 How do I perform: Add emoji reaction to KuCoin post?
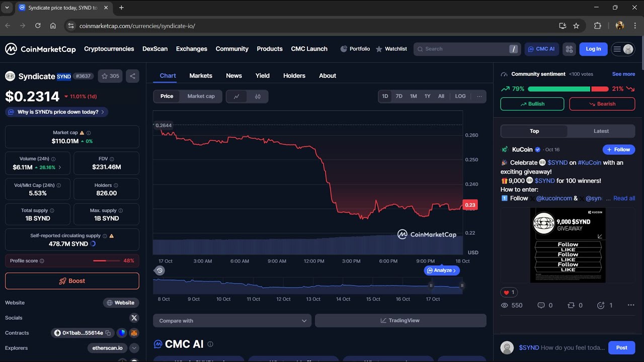604,305
